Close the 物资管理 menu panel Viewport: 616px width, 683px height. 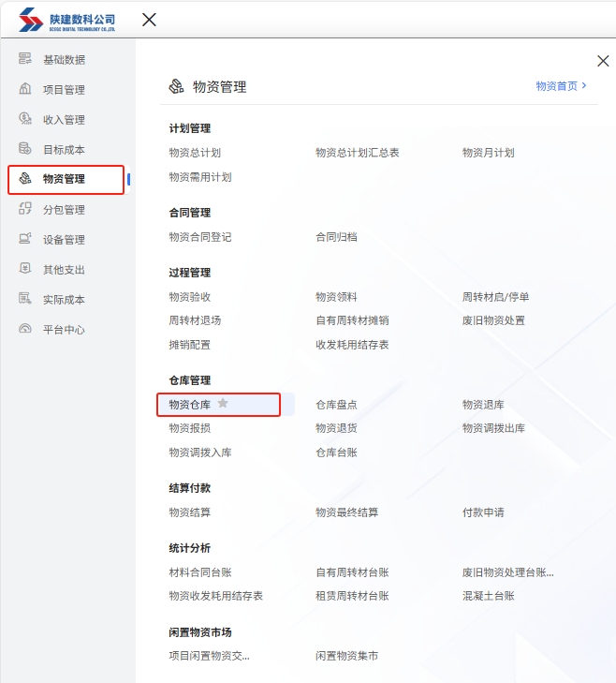coord(602,61)
